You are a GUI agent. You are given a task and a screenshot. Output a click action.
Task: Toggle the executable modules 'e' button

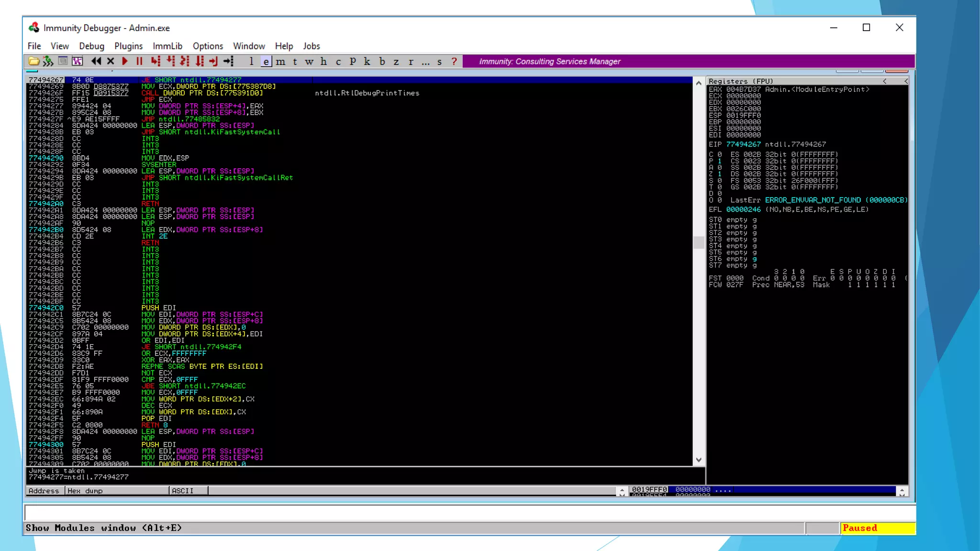click(266, 61)
